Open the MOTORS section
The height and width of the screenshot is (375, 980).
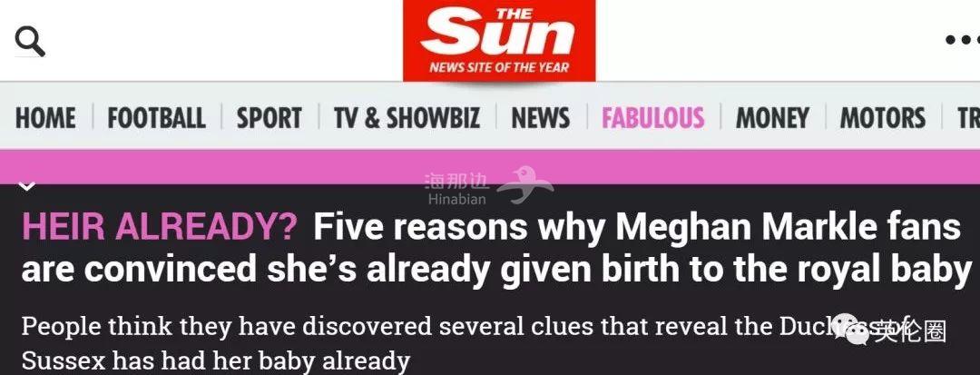883,118
